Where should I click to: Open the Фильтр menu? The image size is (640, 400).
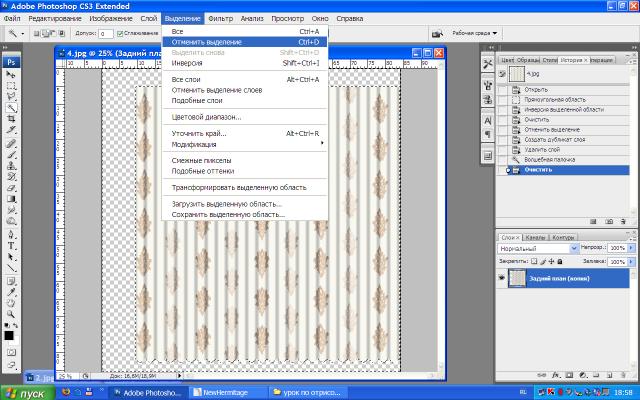coord(220,19)
